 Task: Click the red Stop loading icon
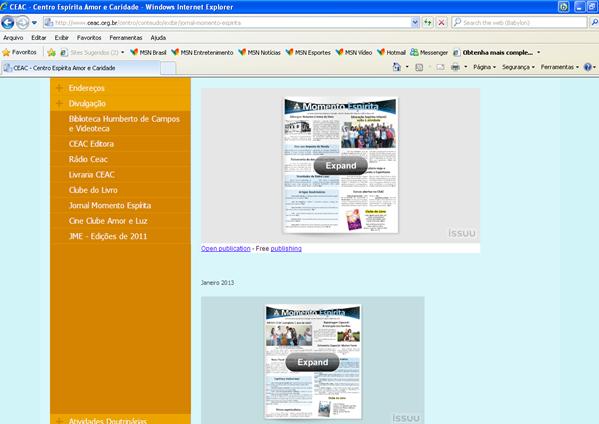pos(441,23)
